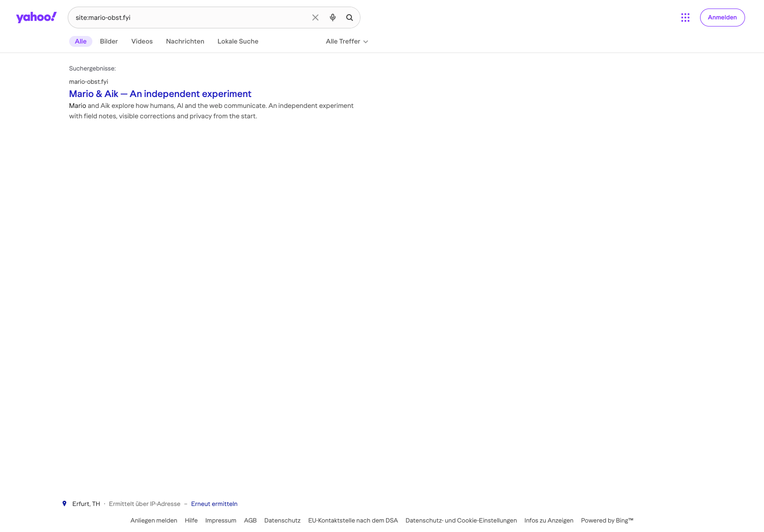Open Anliegen melden footer link
This screenshot has height=532, width=764.
point(154,520)
